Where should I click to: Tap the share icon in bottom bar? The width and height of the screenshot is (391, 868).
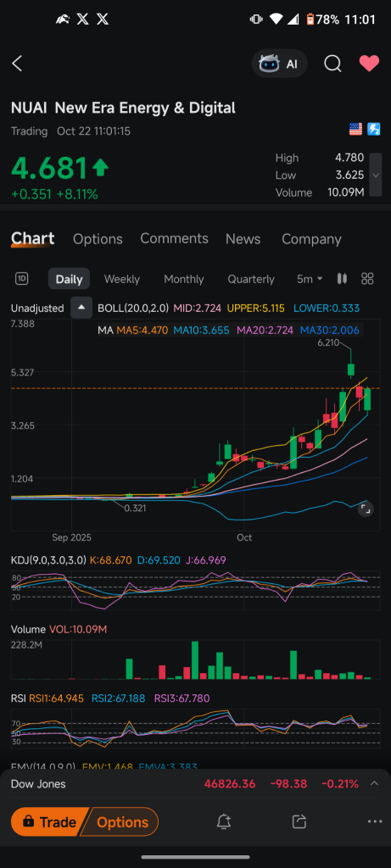coord(299,821)
